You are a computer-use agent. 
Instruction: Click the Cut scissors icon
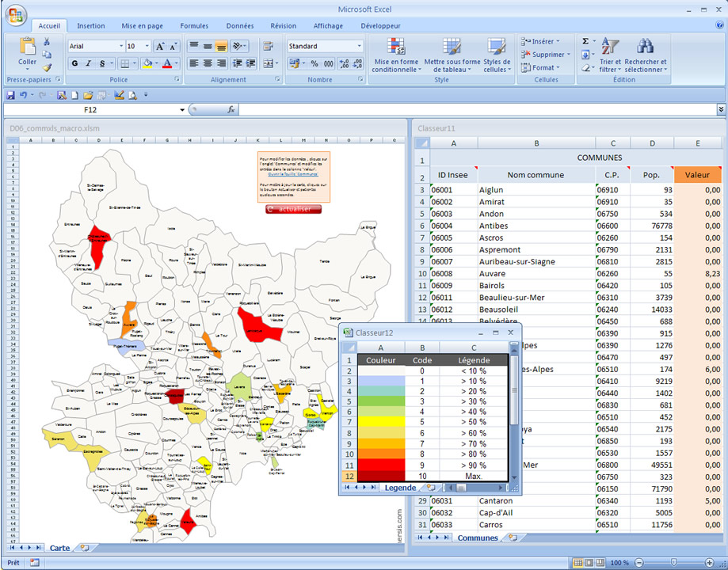tap(47, 42)
